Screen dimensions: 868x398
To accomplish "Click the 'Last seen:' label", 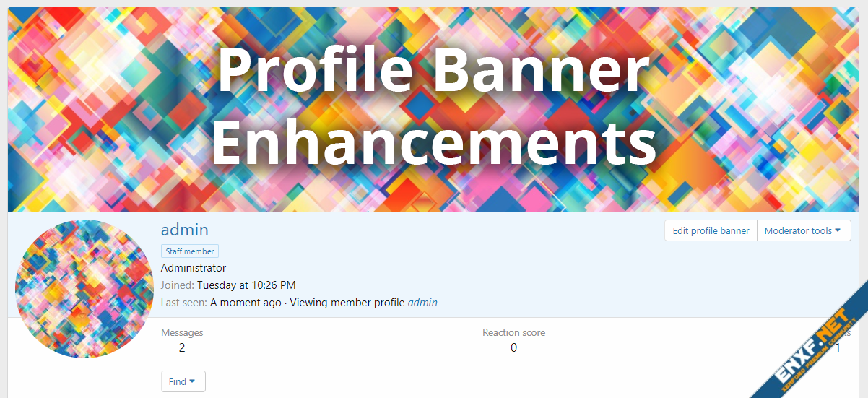I will coord(183,303).
